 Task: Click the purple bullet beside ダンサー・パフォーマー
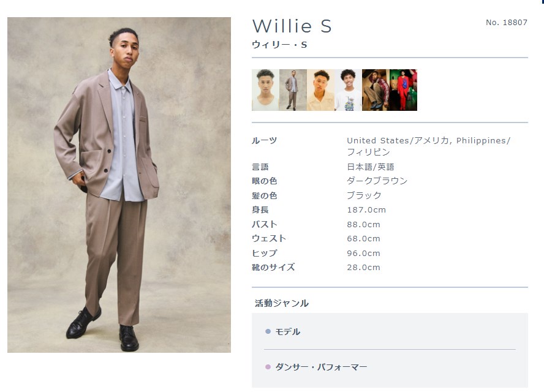(x=268, y=367)
